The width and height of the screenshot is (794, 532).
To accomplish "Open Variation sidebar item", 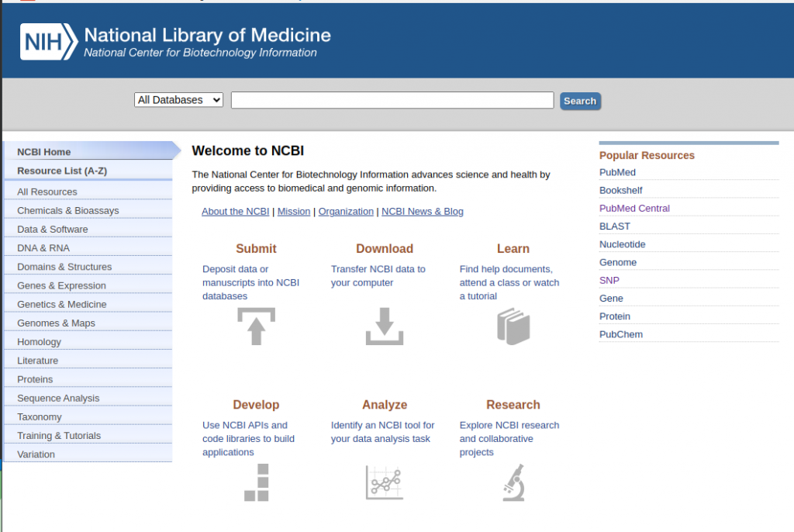I will pos(88,454).
